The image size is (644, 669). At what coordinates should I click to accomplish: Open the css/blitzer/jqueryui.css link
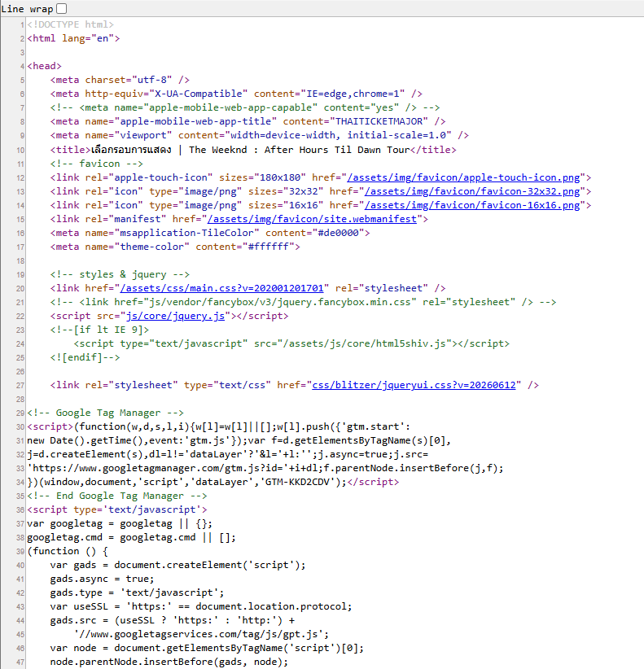tap(414, 385)
